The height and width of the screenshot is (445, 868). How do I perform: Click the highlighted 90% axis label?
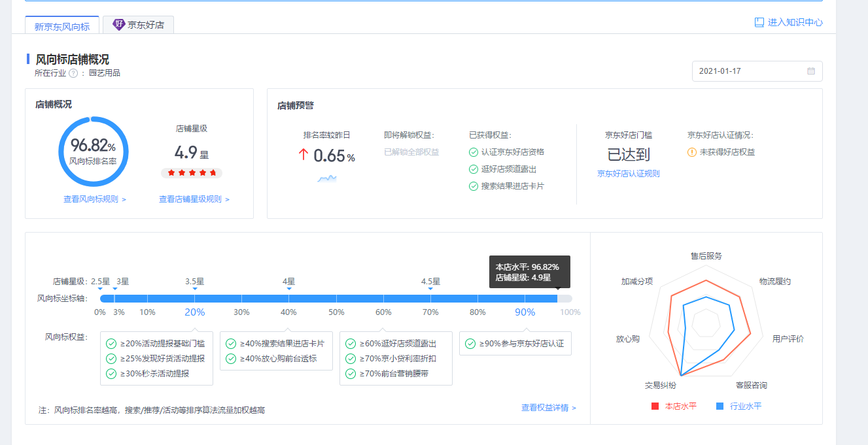pyautogui.click(x=525, y=312)
